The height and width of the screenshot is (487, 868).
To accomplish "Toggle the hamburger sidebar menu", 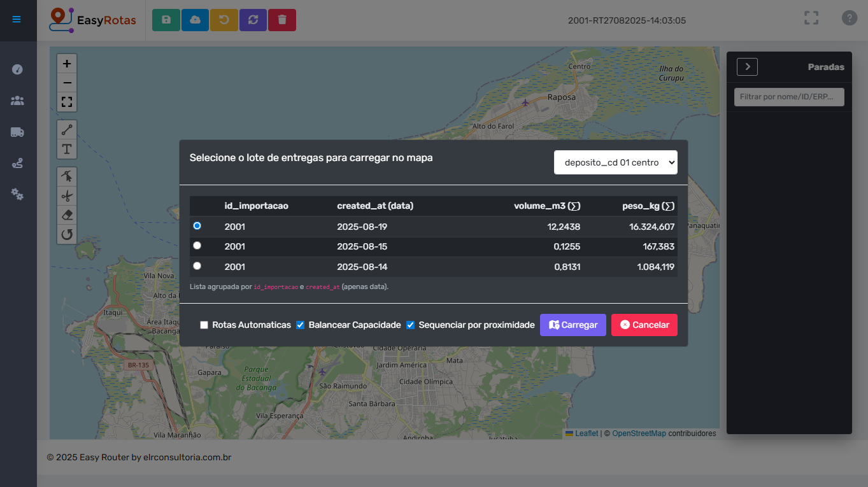I will coord(17,20).
